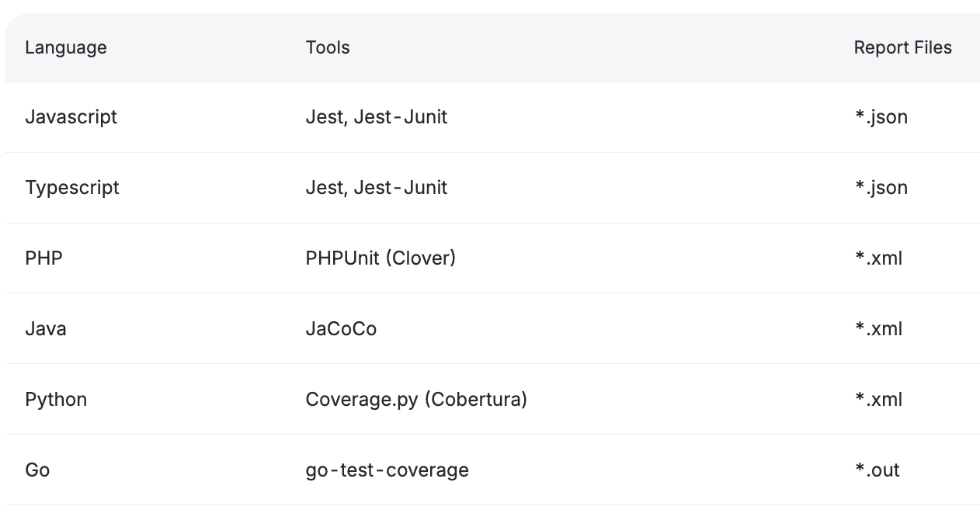Click the Coverage.py (Cobertura) tools cell
Screen dimensions: 980x520
pyautogui.click(x=416, y=400)
